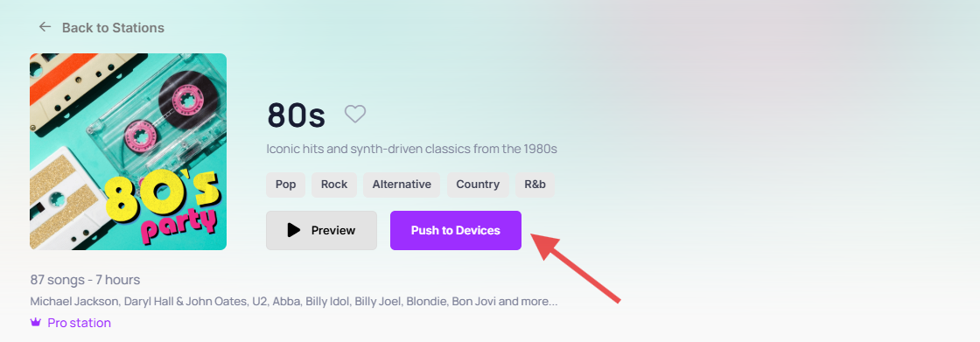Click the Preview button label

click(333, 230)
